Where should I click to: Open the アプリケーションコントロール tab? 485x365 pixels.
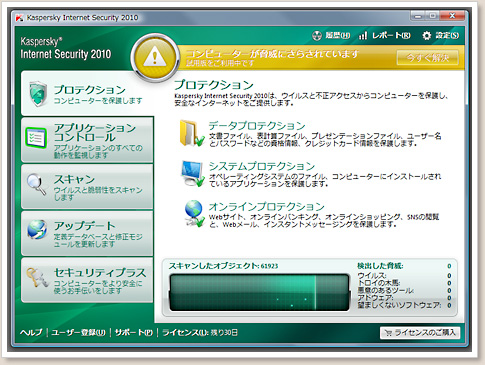click(87, 139)
